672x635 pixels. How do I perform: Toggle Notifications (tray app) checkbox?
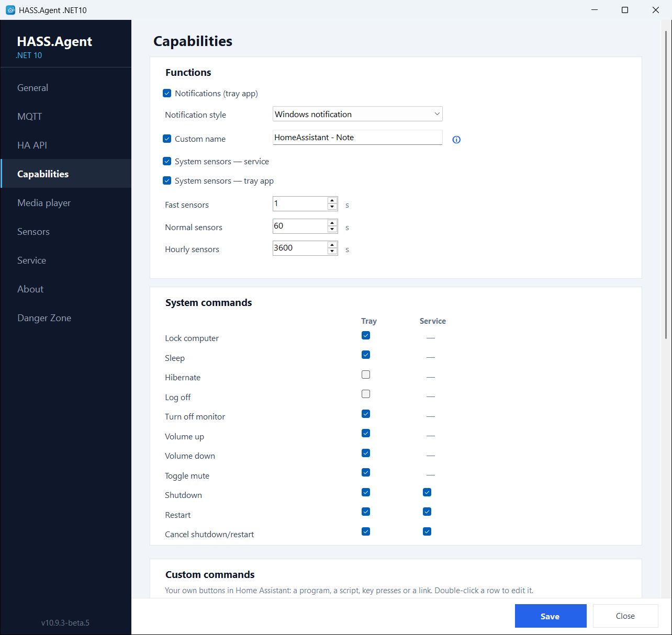(167, 93)
